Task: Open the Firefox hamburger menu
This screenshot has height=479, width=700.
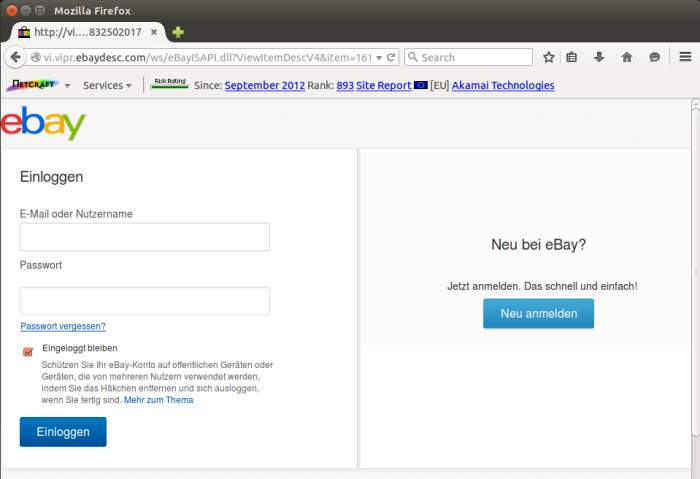Action: 685,57
